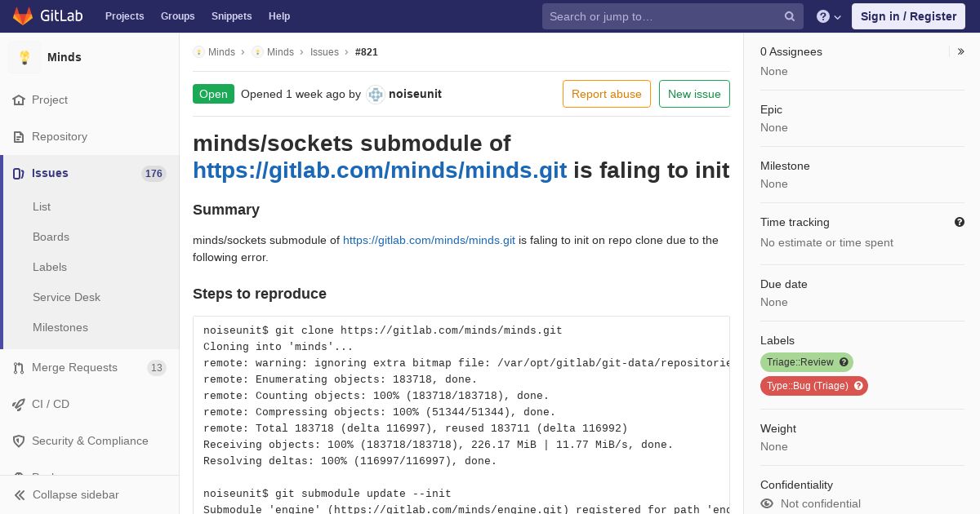Open the minds.git link in Summary paragraph
The width and height of the screenshot is (980, 514).
coord(429,241)
